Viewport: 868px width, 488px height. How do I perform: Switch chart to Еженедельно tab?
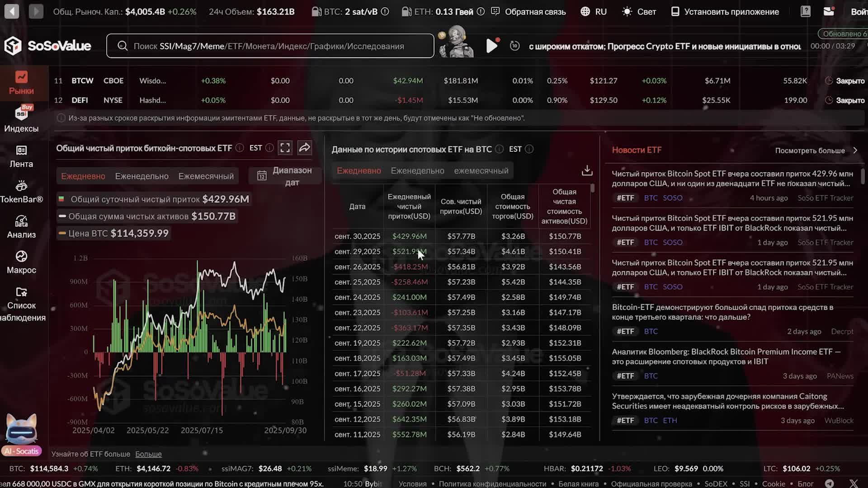142,176
